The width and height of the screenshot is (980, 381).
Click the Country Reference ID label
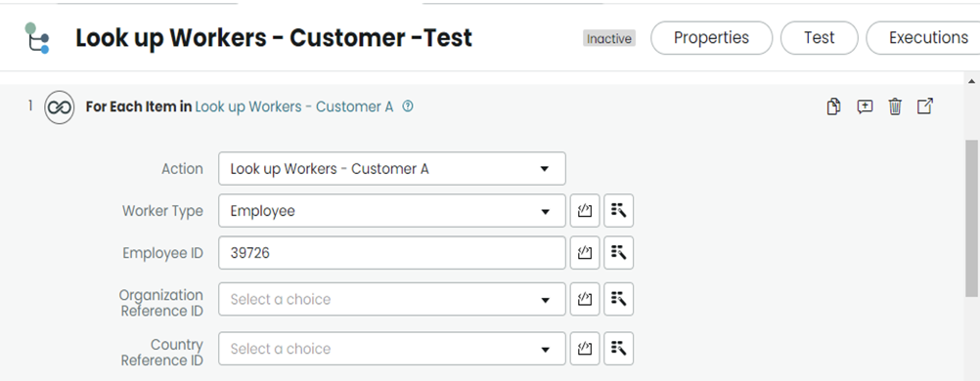click(x=162, y=353)
